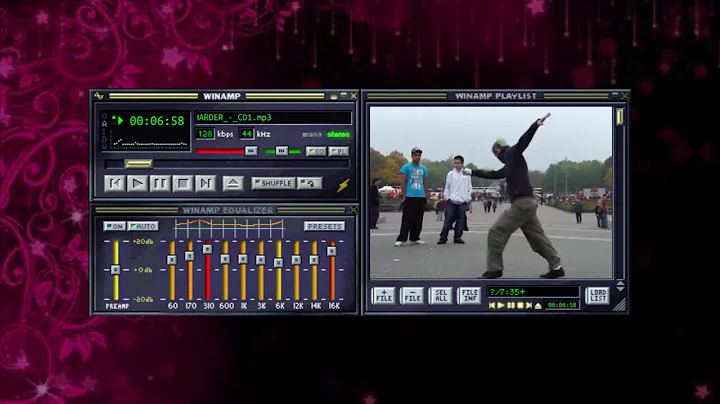The image size is (720, 404).
Task: Click the playlist mini Stop icon
Action: 520,305
